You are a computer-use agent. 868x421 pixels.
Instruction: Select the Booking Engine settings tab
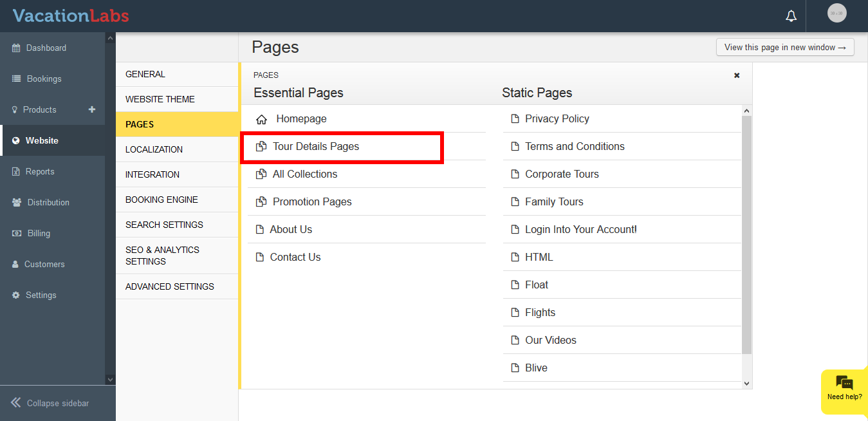tap(162, 200)
